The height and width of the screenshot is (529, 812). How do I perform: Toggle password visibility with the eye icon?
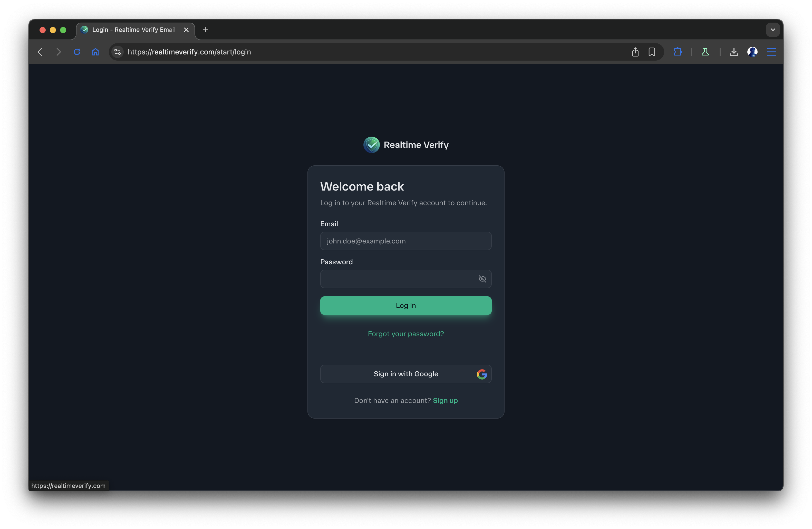(x=482, y=279)
